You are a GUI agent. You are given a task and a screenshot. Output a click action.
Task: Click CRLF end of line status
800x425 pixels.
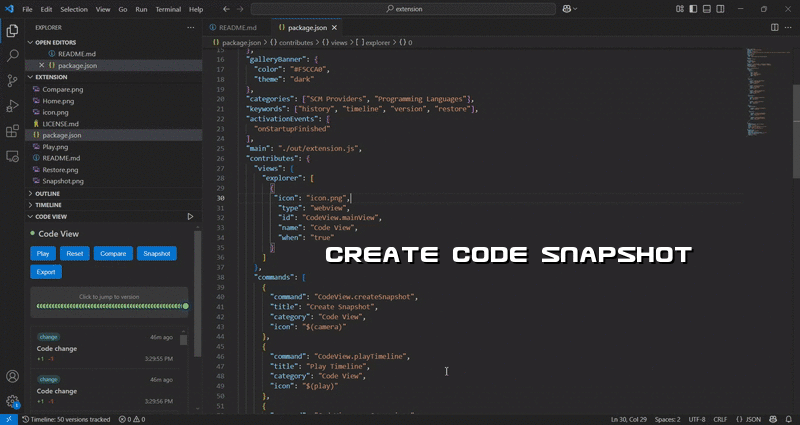pos(720,419)
